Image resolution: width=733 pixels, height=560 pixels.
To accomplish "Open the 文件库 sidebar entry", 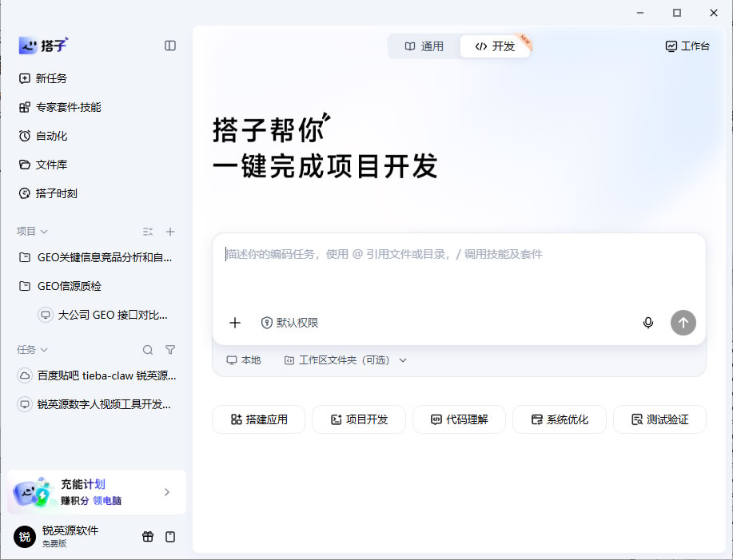I will pos(43,165).
